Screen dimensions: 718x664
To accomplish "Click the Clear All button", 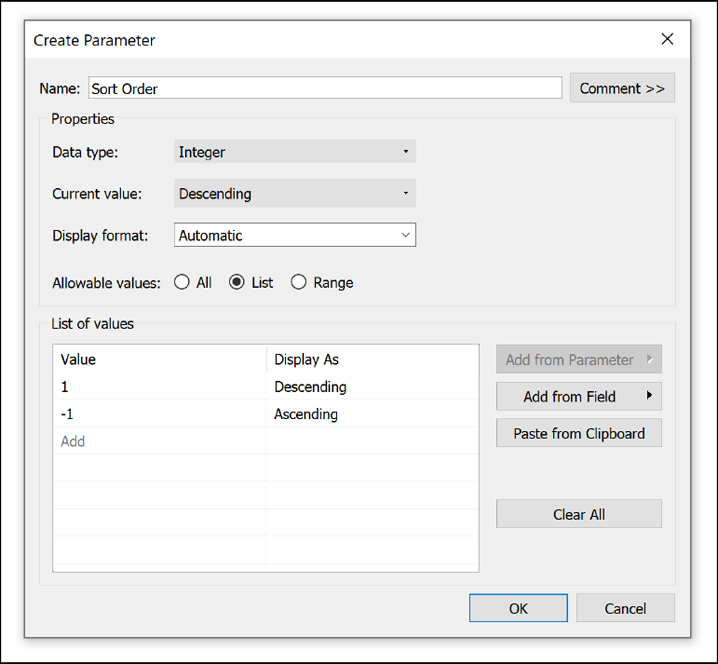I will tap(579, 514).
